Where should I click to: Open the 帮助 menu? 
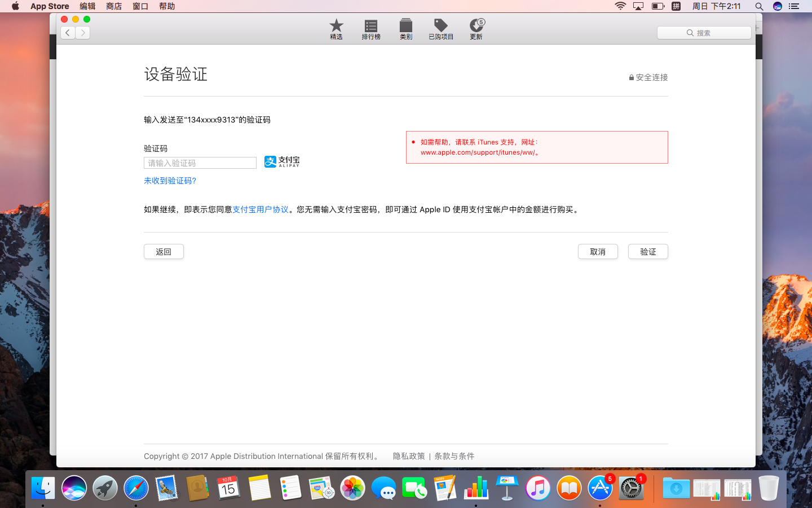tap(167, 6)
